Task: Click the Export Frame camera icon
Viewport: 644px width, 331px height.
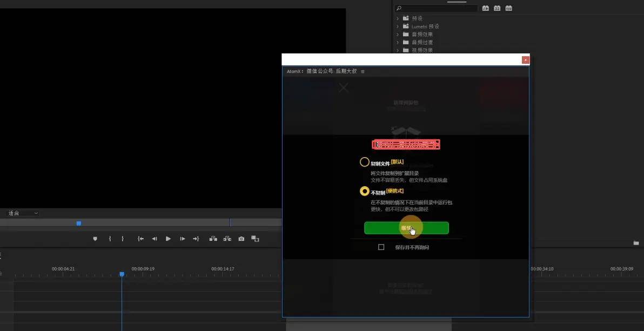Action: coord(241,239)
